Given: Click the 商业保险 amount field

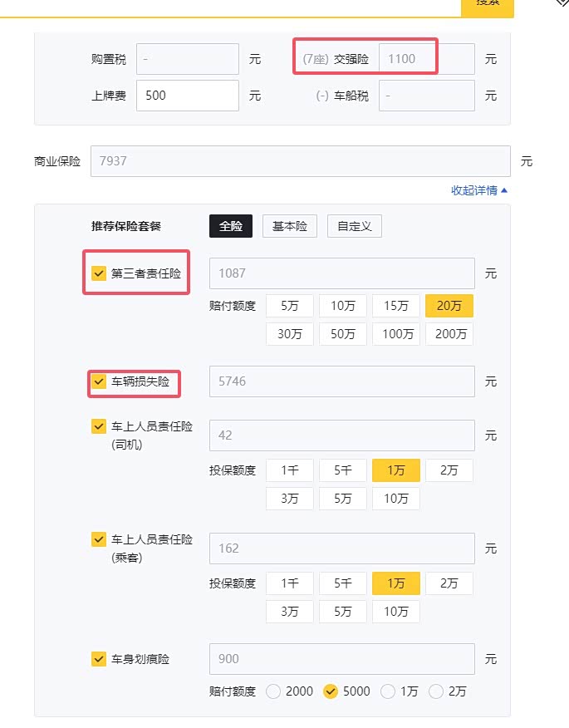Looking at the screenshot, I should (300, 161).
